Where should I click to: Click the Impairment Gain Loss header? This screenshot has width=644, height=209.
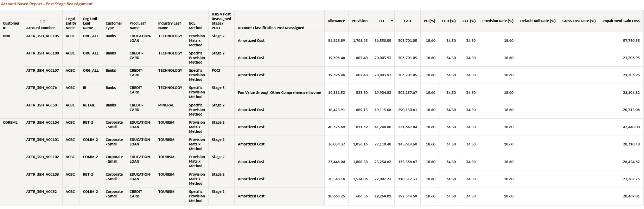[x=621, y=21]
